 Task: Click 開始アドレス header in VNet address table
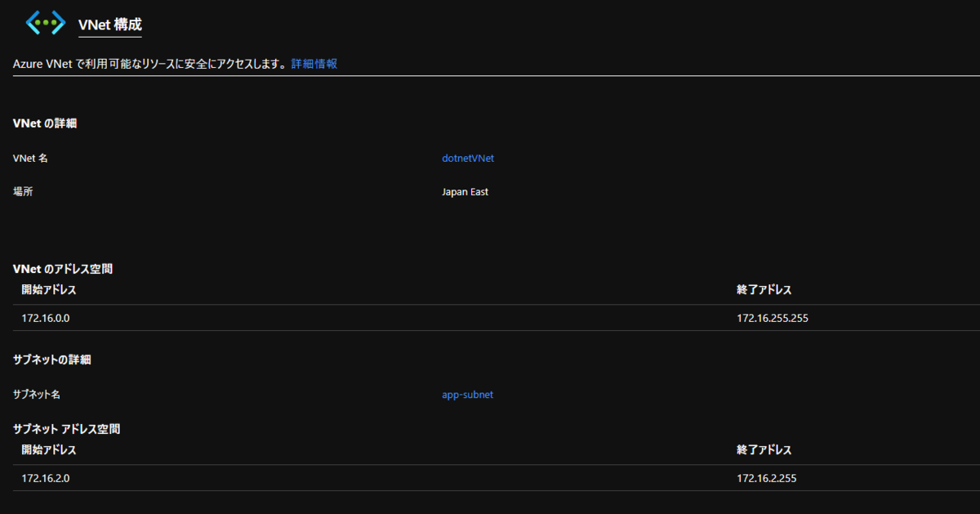[x=49, y=290]
